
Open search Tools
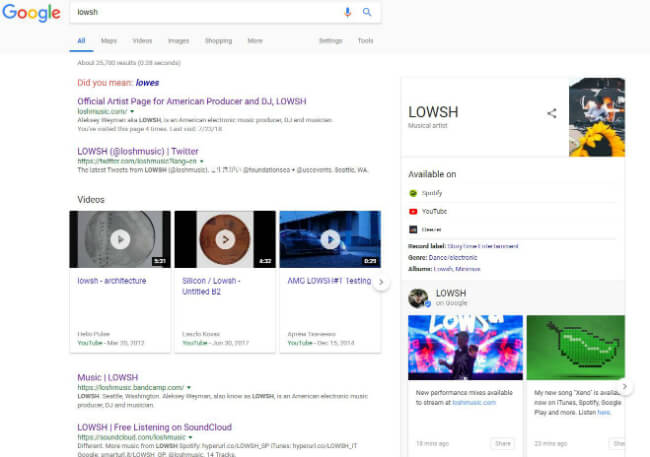pos(365,41)
